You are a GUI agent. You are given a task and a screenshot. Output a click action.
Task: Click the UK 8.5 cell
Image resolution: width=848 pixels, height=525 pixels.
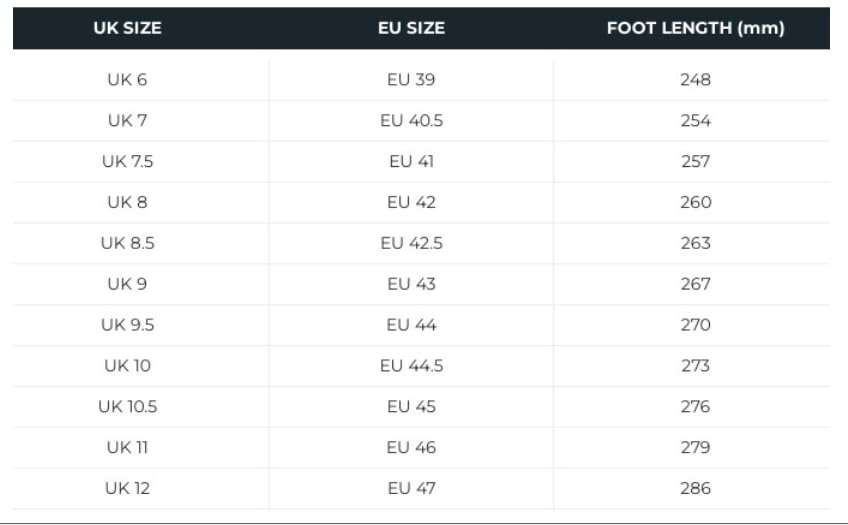[x=127, y=243]
